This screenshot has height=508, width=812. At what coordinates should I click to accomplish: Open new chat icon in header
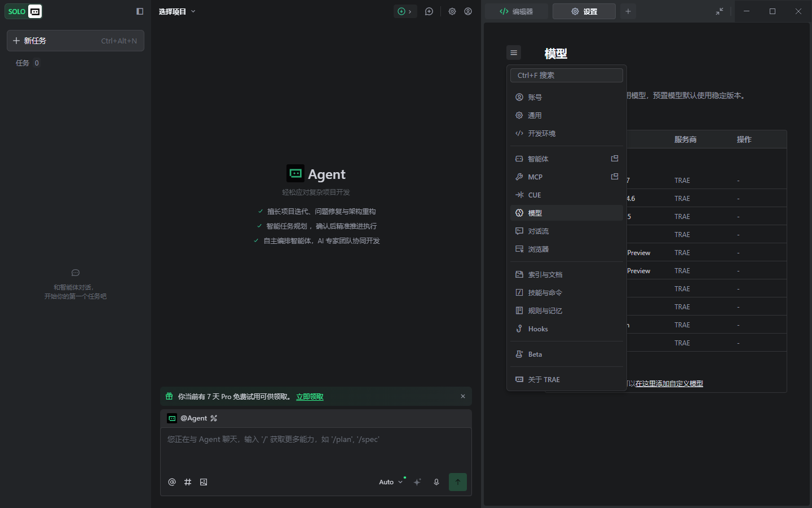tap(429, 11)
